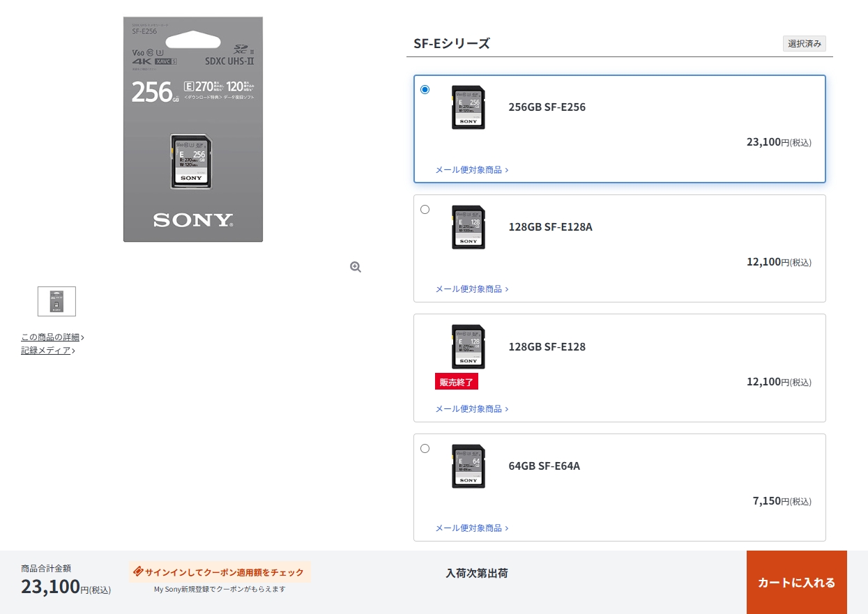868x614 pixels.
Task: Select the 128GB SF-E128A radio button
Action: click(425, 209)
